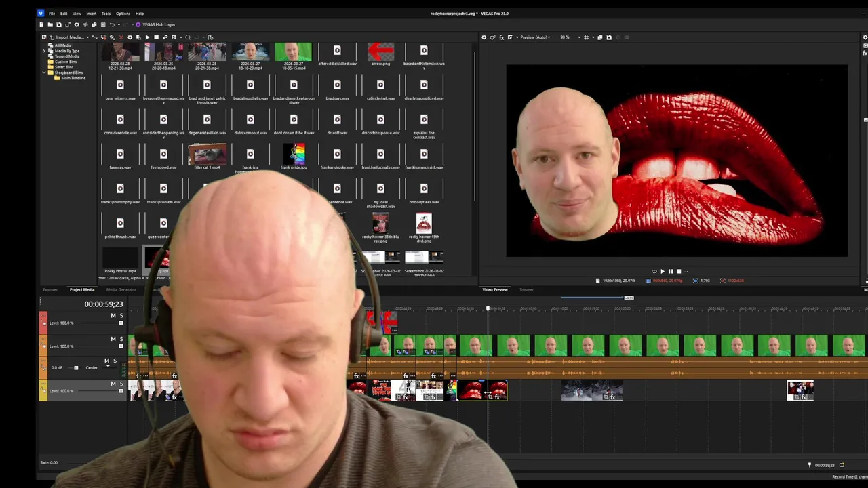Click the timeline playhead marker
Screen dimensions: 868x488
point(488,309)
